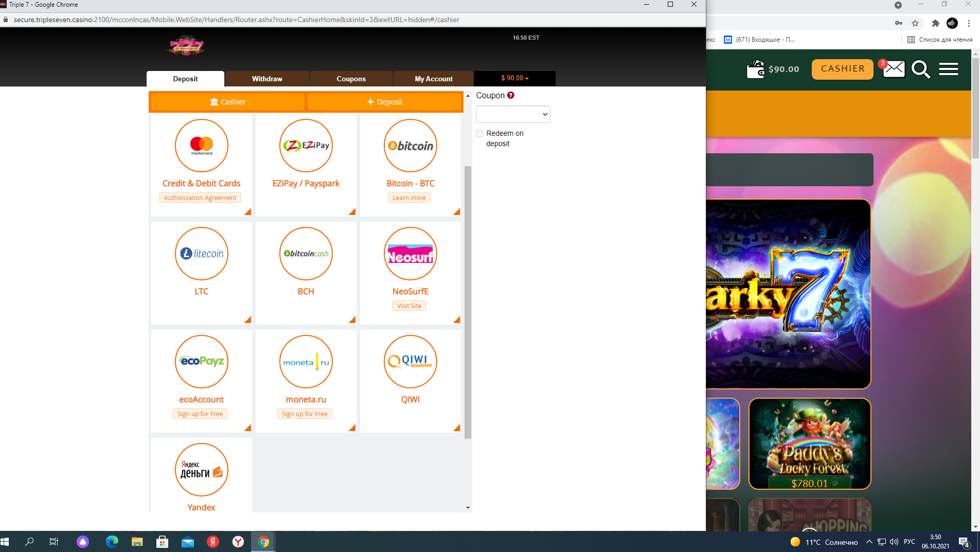This screenshot has height=552, width=980.
Task: Open the Coupon dropdown list
Action: tap(513, 114)
